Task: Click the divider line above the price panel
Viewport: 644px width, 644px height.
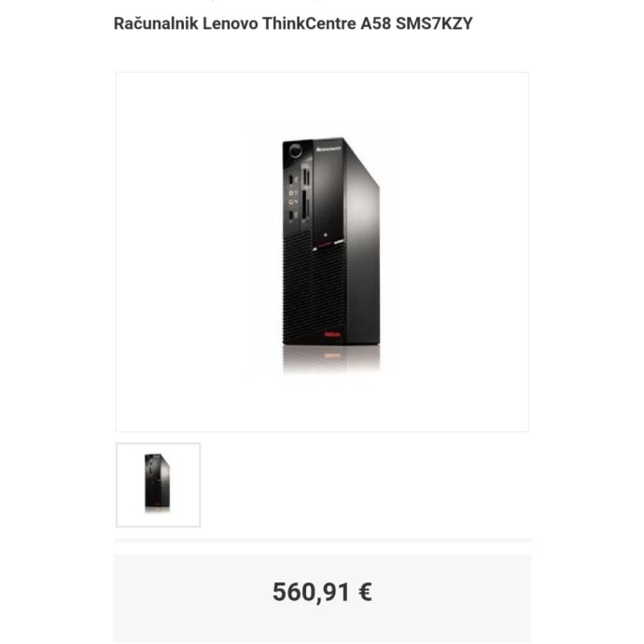Action: pyautogui.click(x=322, y=540)
